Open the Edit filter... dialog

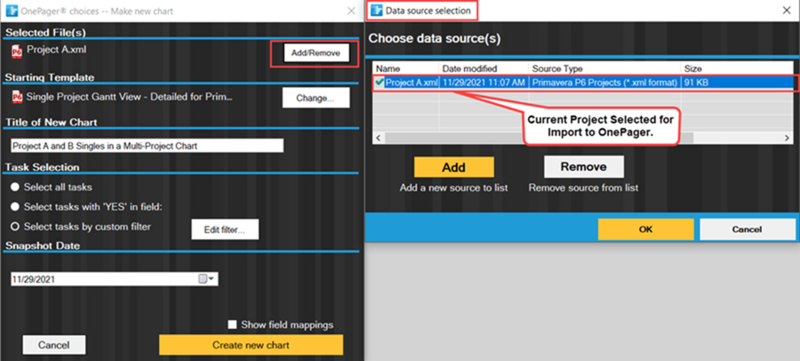tap(225, 229)
